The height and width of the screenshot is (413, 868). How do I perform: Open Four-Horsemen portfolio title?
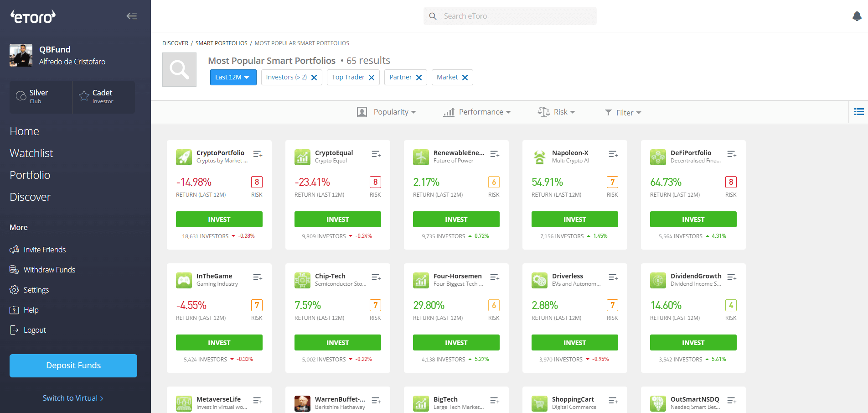tap(458, 276)
